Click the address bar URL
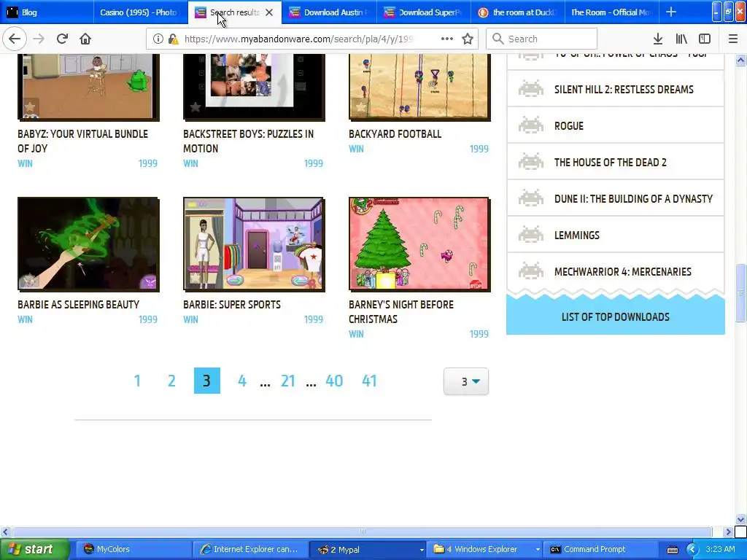Image resolution: width=747 pixels, height=560 pixels. coord(298,39)
